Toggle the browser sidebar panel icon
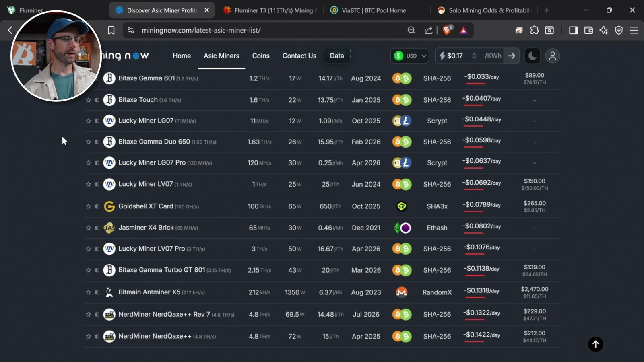This screenshot has width=644, height=362. pyautogui.click(x=573, y=30)
